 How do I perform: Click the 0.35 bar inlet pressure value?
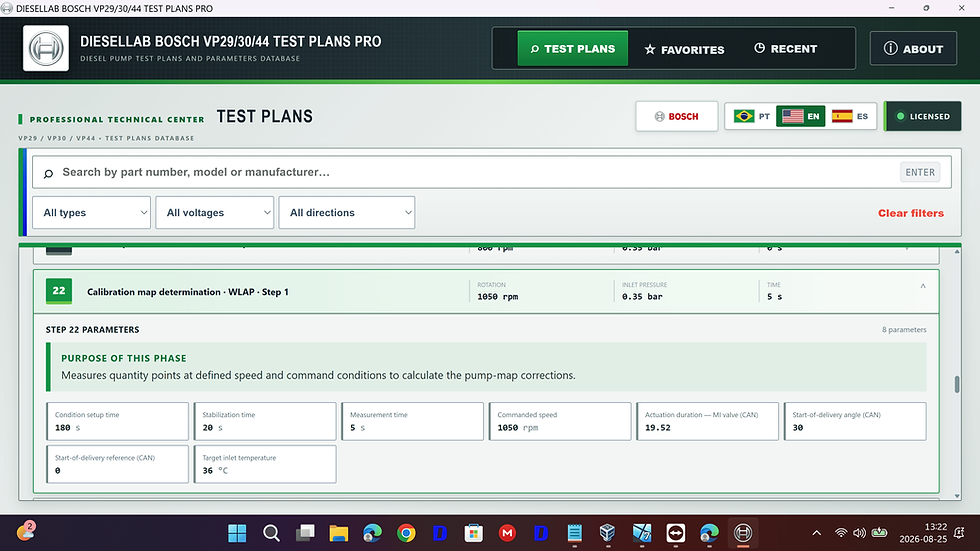coord(642,297)
